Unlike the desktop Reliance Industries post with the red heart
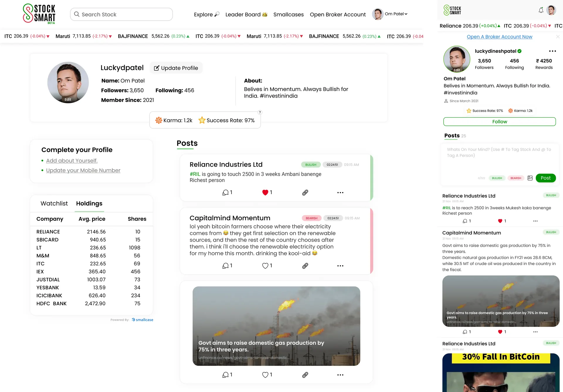The width and height of the screenshot is (563, 392). [x=265, y=193]
